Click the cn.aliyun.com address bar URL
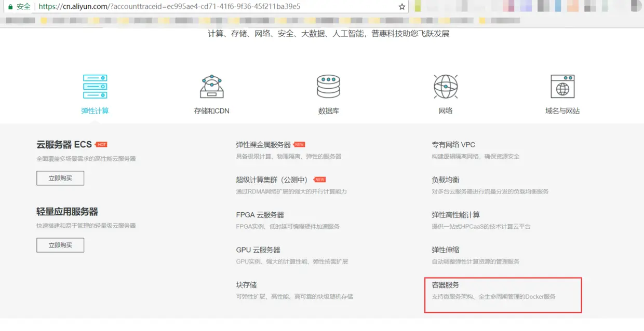 pyautogui.click(x=169, y=7)
